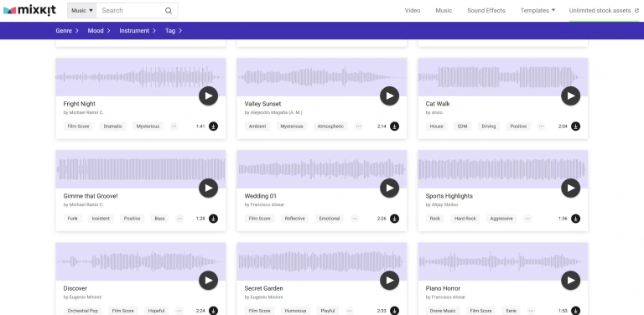644x315 pixels.
Task: Show more tags for Fright Night
Action: click(x=174, y=127)
